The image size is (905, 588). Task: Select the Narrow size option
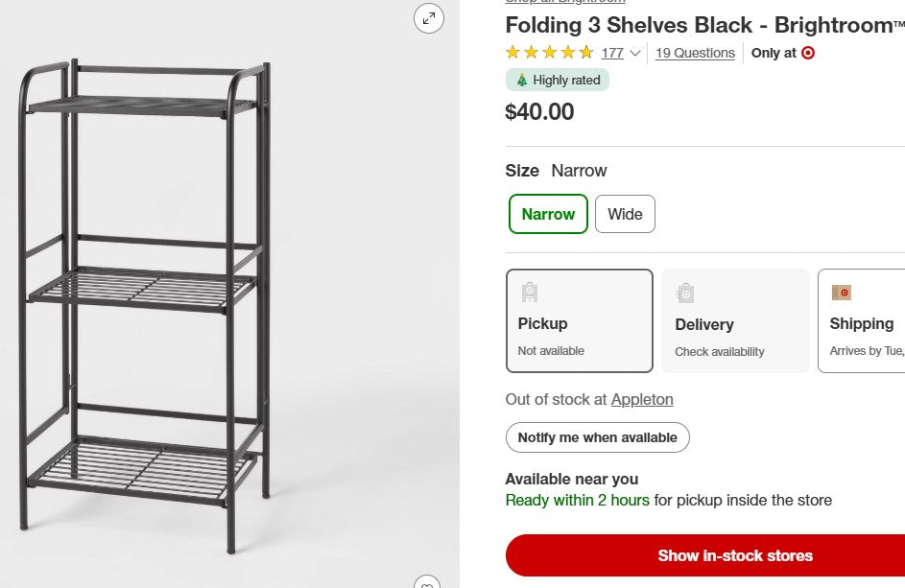pos(548,214)
